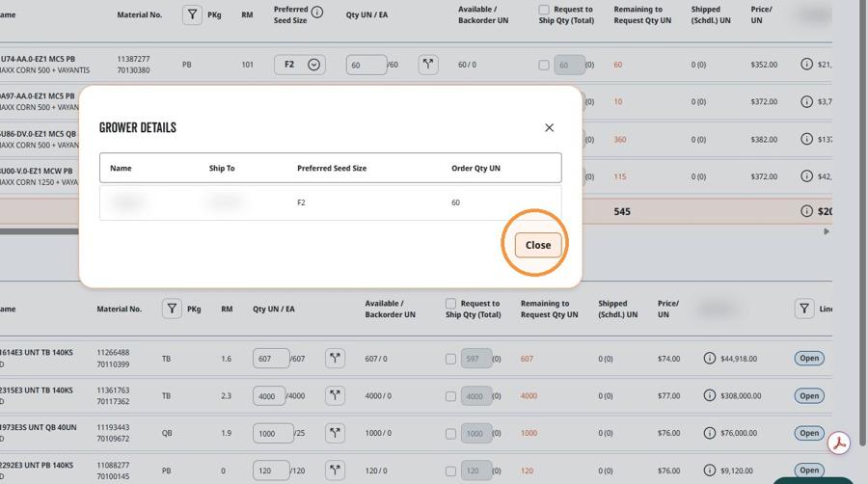Image resolution: width=868 pixels, height=484 pixels.
Task: Dismiss Grower Details with the X icon
Action: pos(549,128)
